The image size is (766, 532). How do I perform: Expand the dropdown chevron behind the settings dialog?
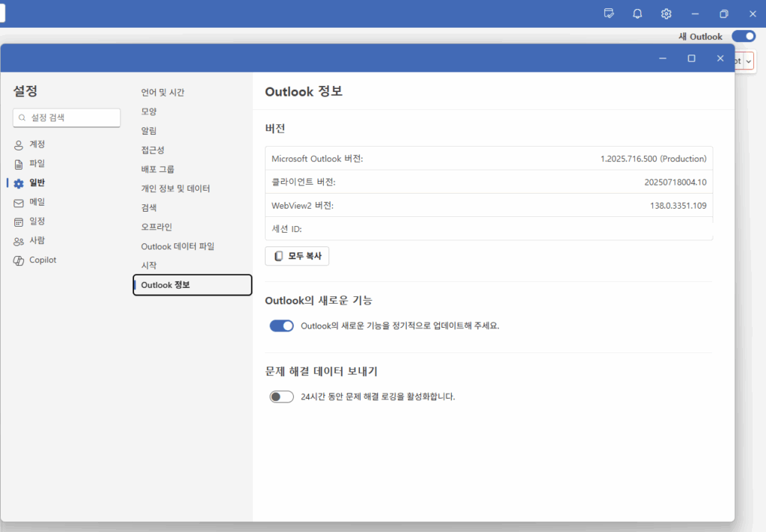click(x=748, y=61)
